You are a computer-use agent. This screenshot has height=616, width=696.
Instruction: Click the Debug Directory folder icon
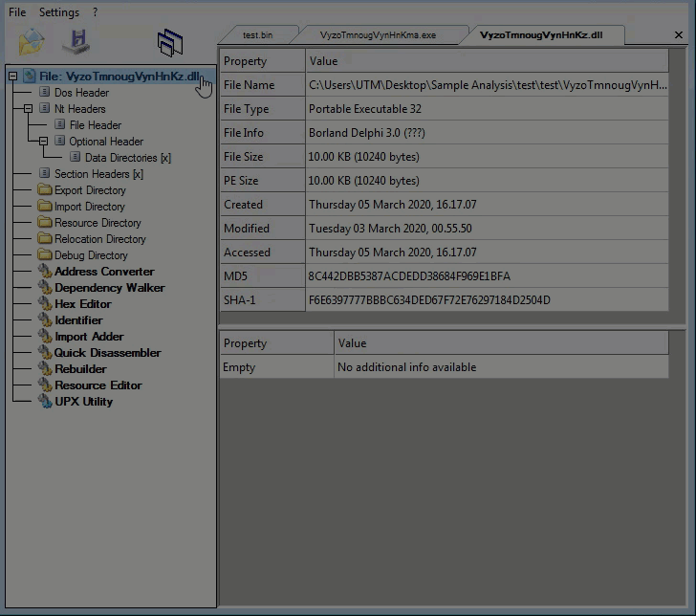[x=44, y=254]
